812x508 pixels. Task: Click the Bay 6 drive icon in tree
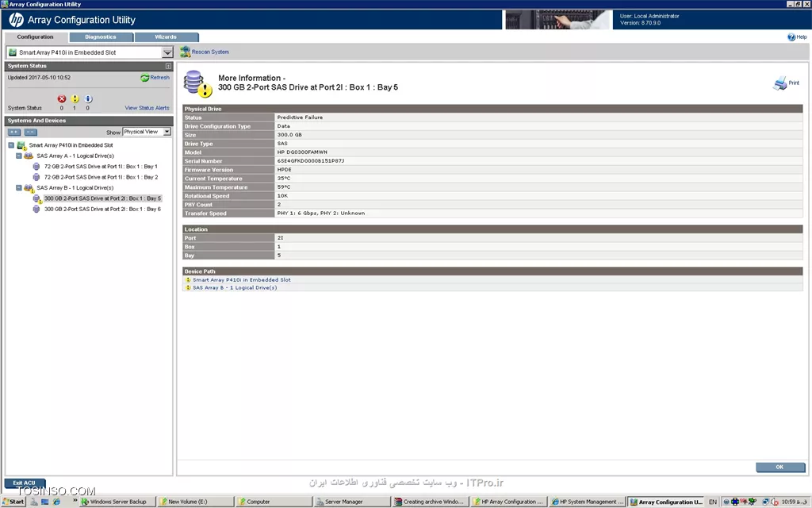point(36,210)
